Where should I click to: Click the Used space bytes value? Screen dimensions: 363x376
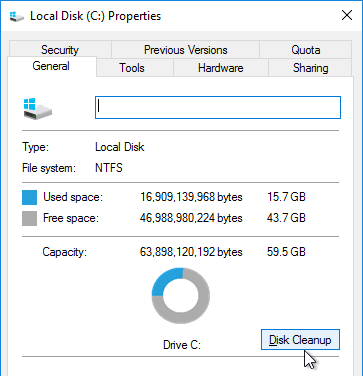pyautogui.click(x=191, y=197)
